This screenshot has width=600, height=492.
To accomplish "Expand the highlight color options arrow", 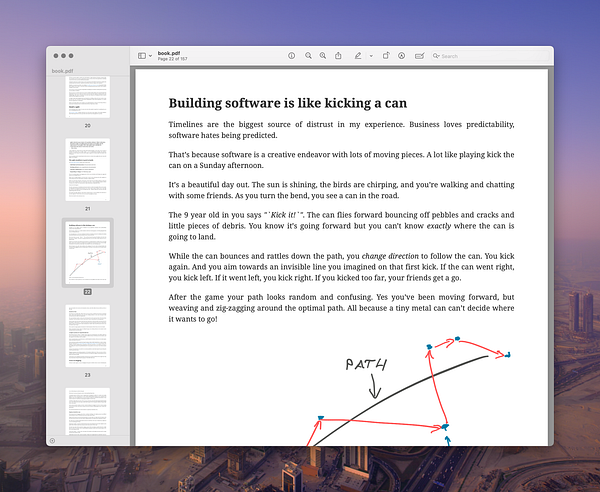I will (x=371, y=56).
